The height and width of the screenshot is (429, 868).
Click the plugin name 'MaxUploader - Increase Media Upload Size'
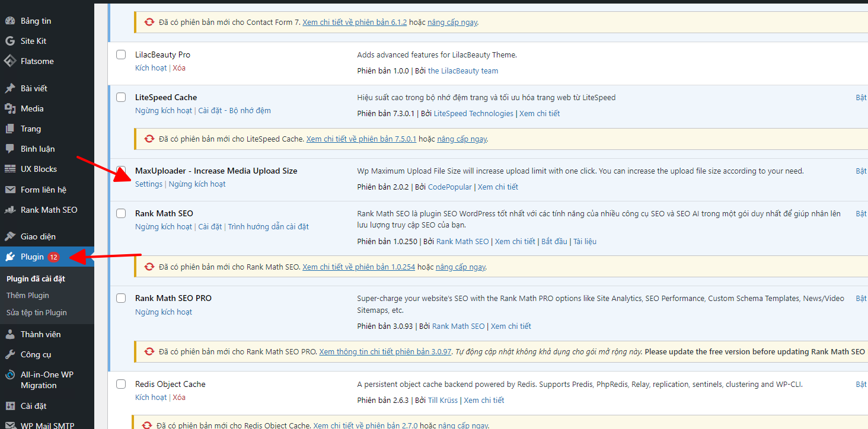pyautogui.click(x=216, y=171)
